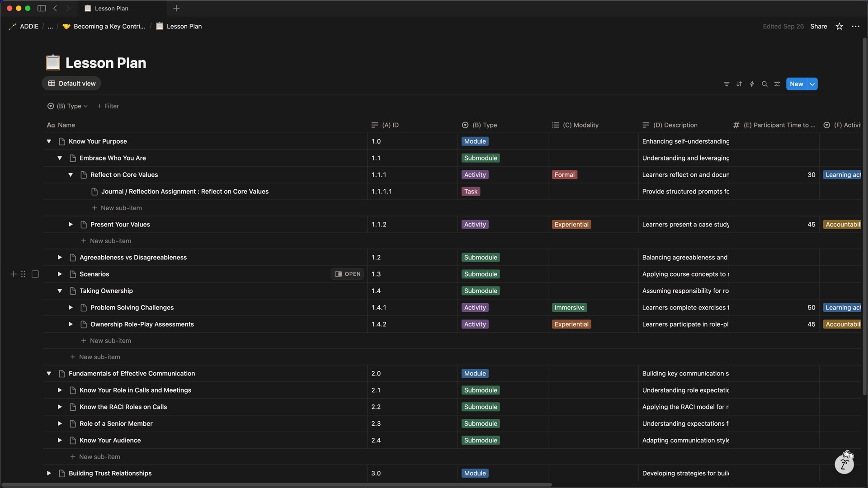Collapse the Taking Ownership submodule

60,291
